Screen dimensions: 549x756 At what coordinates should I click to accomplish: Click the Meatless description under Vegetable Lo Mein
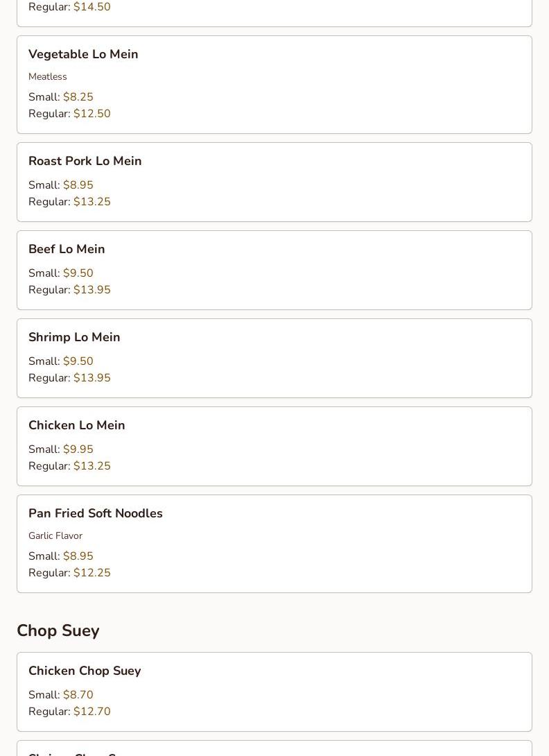48,77
